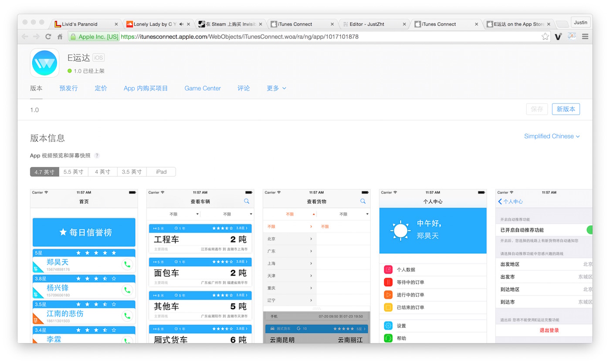The height and width of the screenshot is (364, 610).
Task: Toggle the 已开启自动推荐功能 switch
Action: [x=589, y=230]
